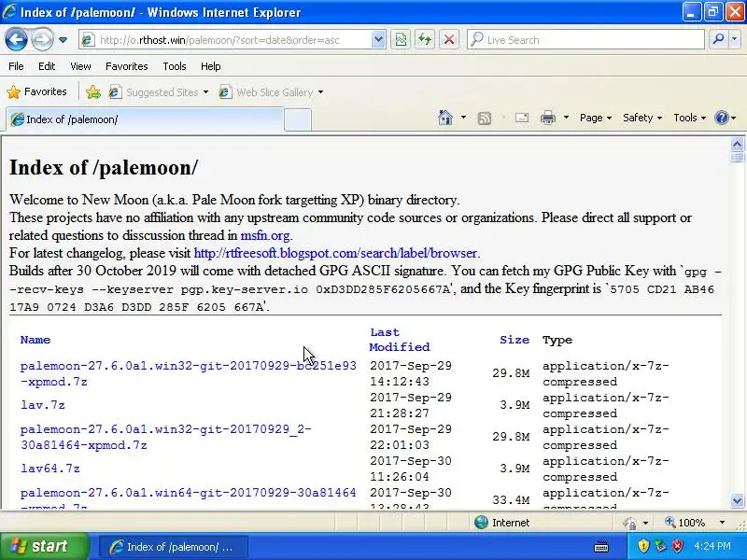
Task: Click the scrollbar up arrow
Action: click(x=737, y=144)
